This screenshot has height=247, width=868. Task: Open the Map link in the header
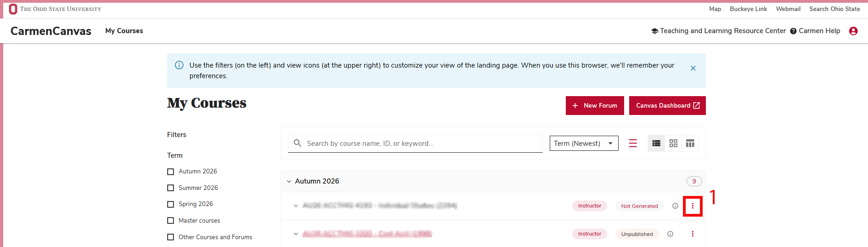pyautogui.click(x=715, y=9)
